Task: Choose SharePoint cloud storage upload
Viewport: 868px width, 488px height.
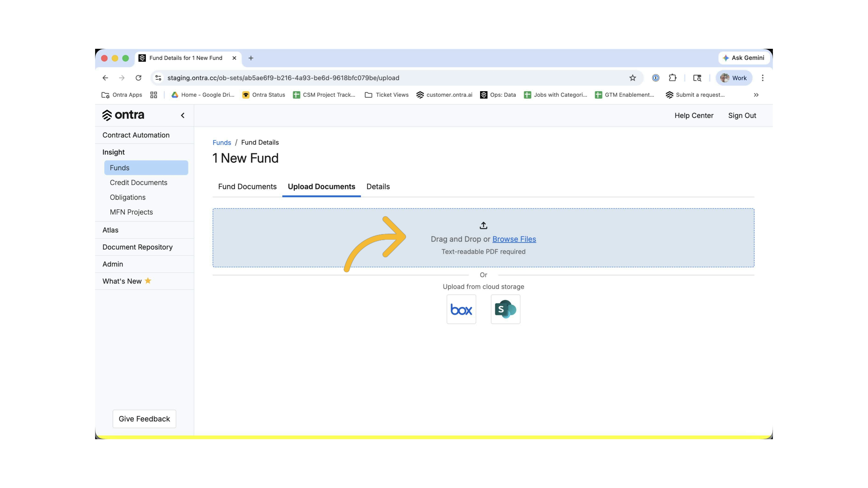Action: pyautogui.click(x=505, y=309)
